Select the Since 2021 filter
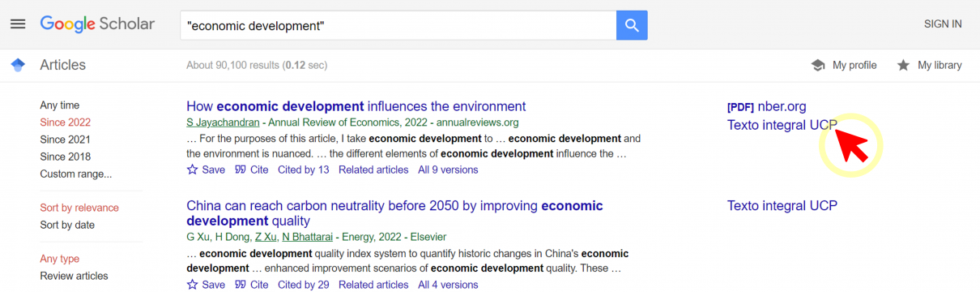 pos(65,140)
